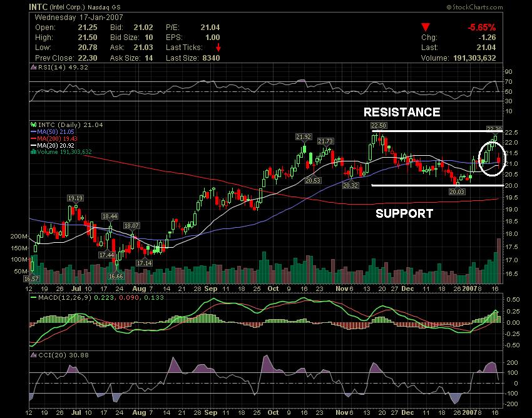Click the Low value 20.78
Screen dimensions: 532x418
coord(88,48)
